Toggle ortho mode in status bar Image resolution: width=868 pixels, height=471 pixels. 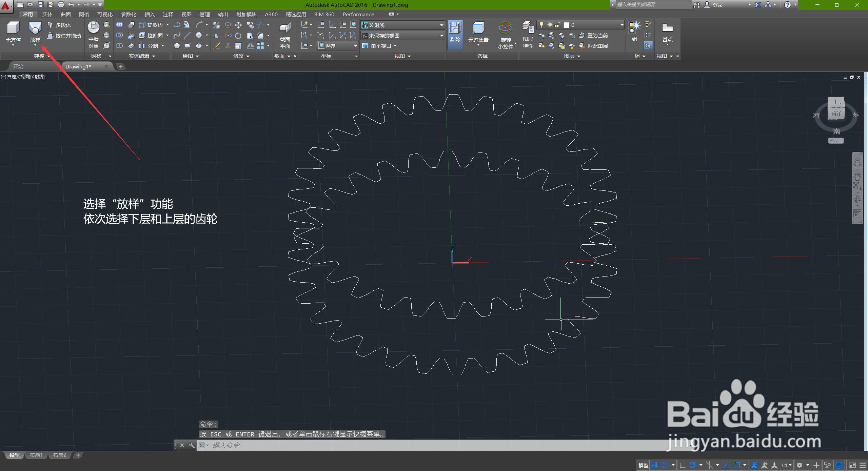click(683, 465)
